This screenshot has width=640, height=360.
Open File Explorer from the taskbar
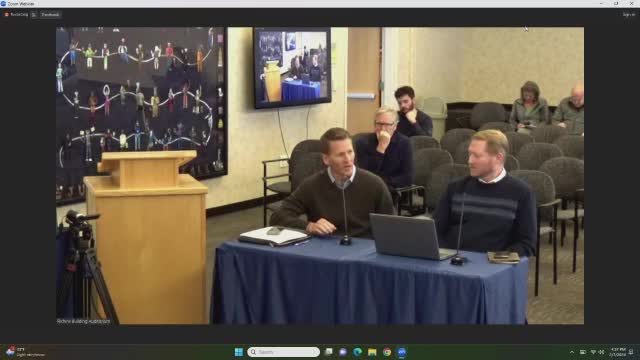click(x=372, y=352)
